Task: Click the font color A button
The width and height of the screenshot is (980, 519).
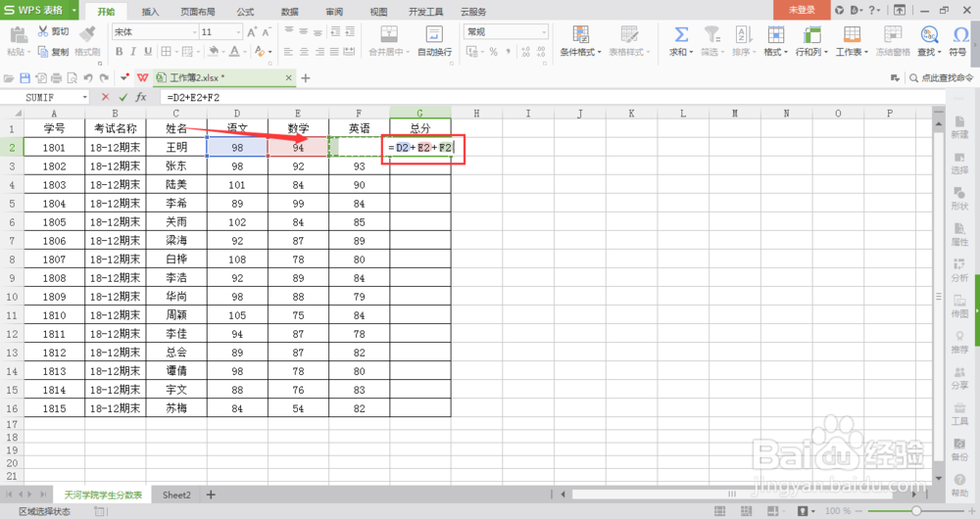Action: (x=234, y=52)
